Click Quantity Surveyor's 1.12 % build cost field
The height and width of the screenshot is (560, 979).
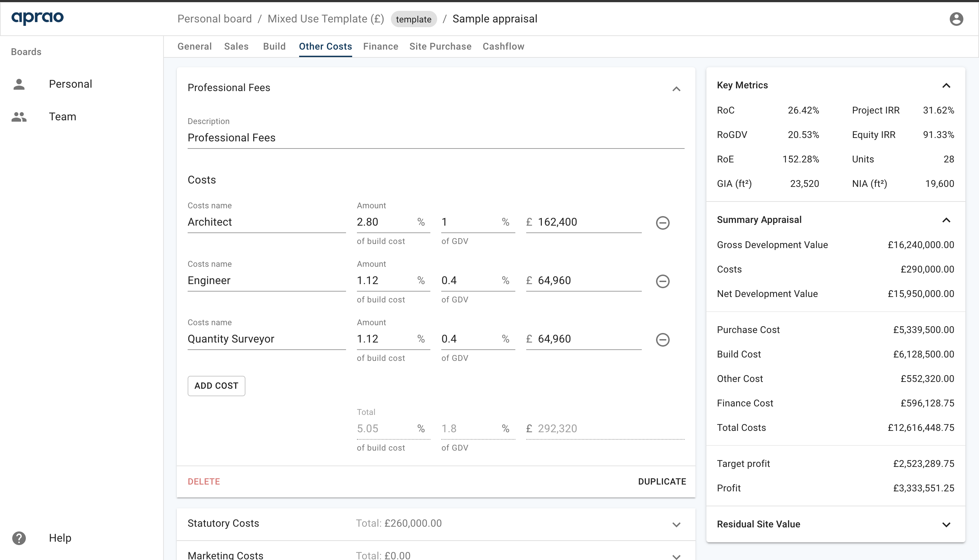pyautogui.click(x=393, y=339)
